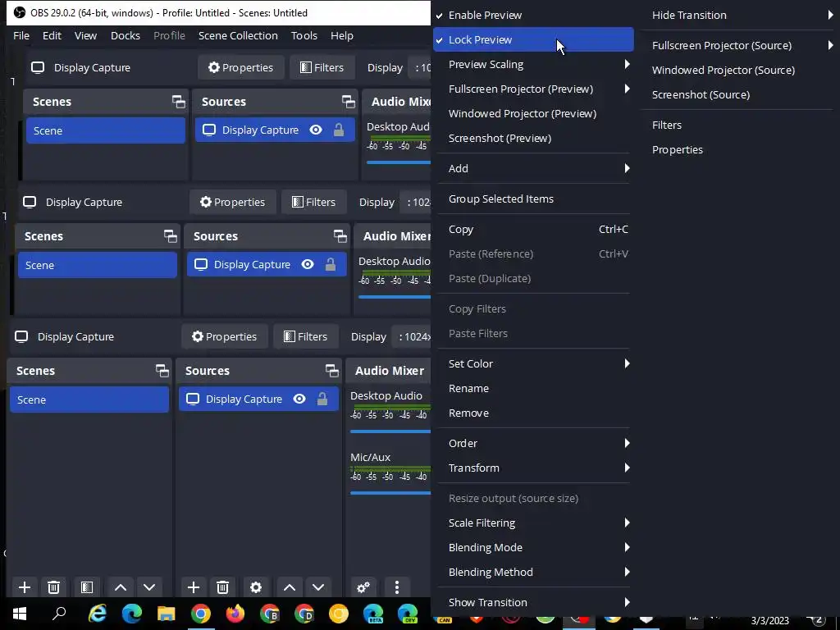Open File Explorer from the taskbar

(x=166, y=614)
